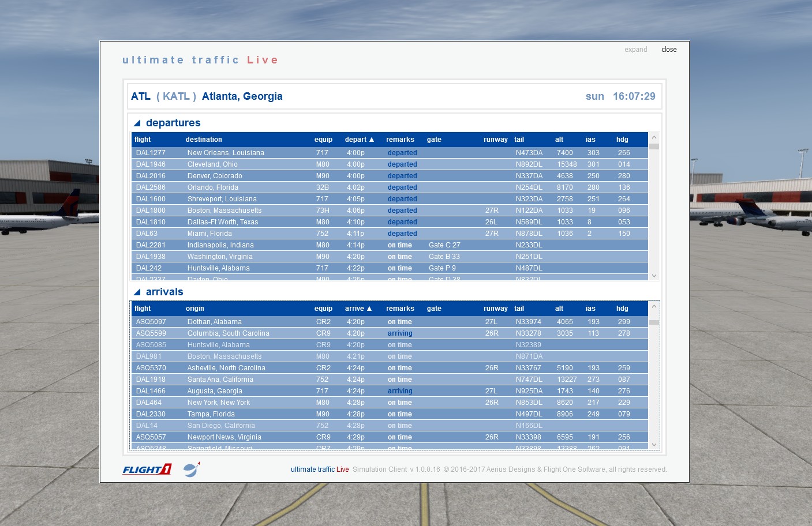Click the Aerius Designs globe logo

192,469
